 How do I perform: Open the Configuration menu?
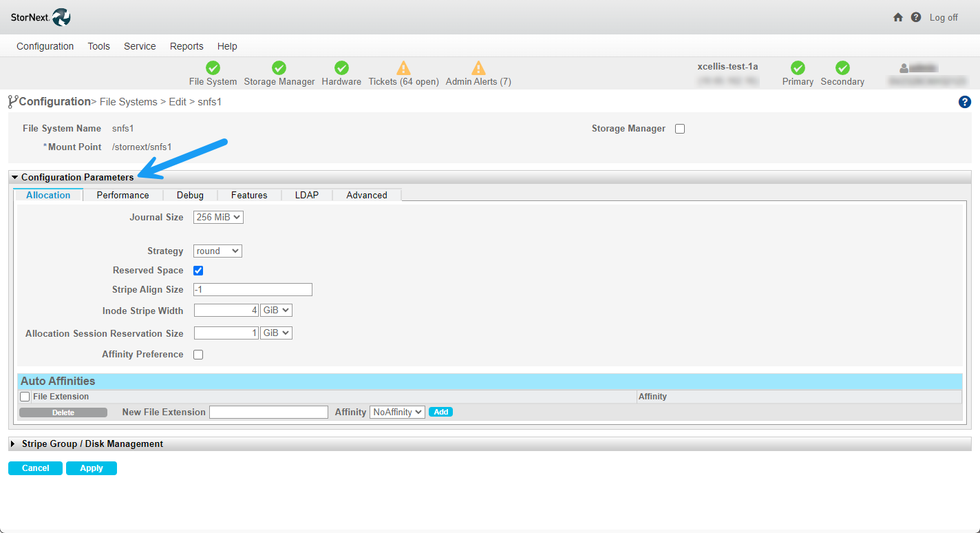(x=45, y=46)
